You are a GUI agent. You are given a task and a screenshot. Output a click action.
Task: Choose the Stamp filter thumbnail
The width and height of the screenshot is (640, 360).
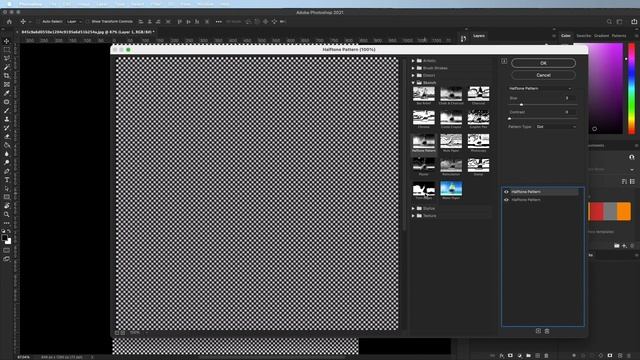478,167
